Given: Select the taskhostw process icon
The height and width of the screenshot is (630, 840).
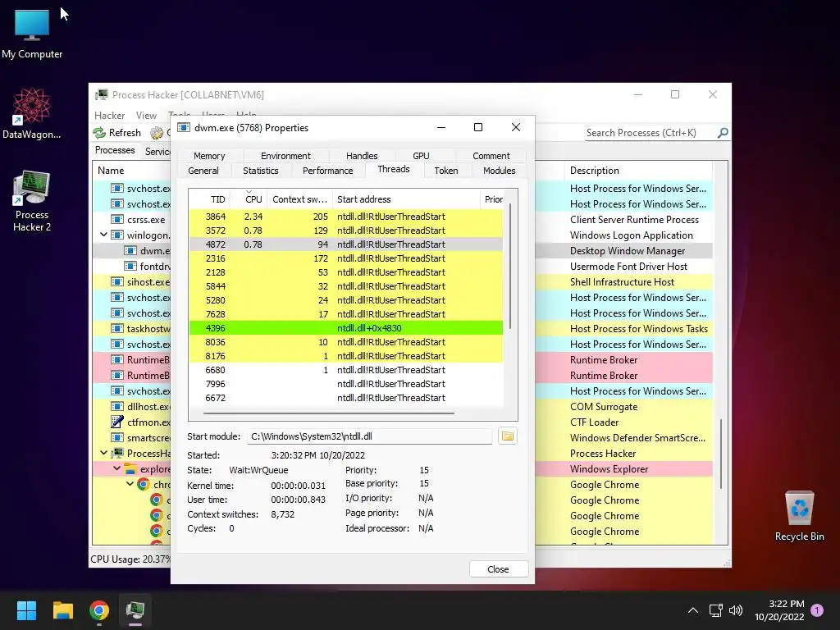Looking at the screenshot, I should pos(117,328).
